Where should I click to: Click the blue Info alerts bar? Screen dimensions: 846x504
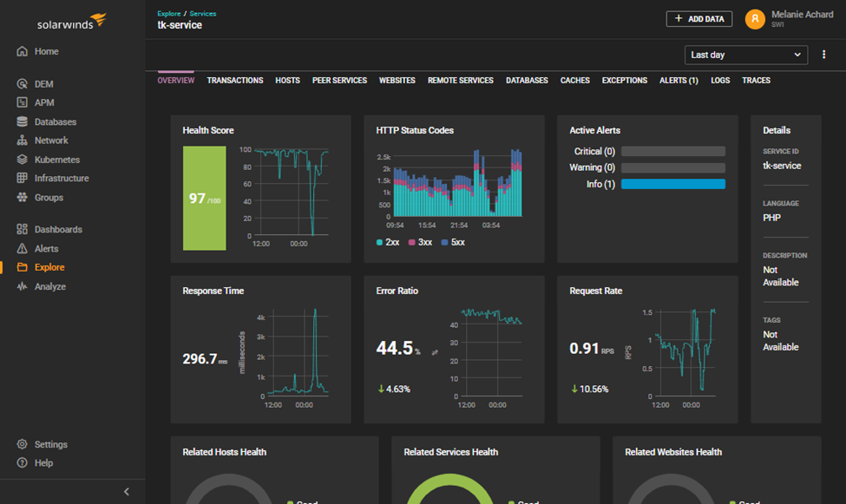[x=672, y=184]
